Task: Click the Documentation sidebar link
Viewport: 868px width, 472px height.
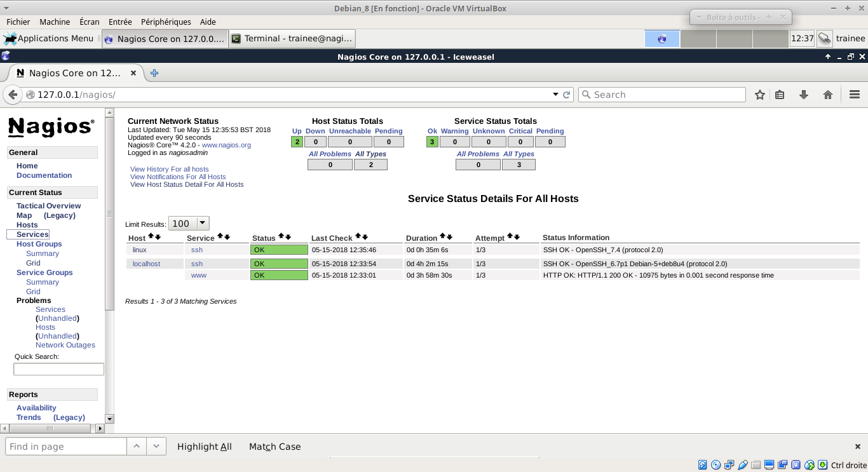Action: [44, 175]
